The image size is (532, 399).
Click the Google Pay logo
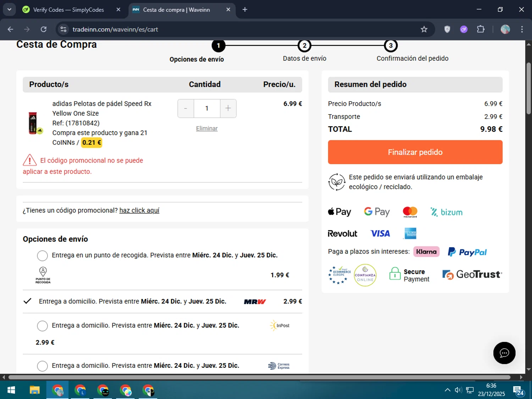(x=377, y=212)
